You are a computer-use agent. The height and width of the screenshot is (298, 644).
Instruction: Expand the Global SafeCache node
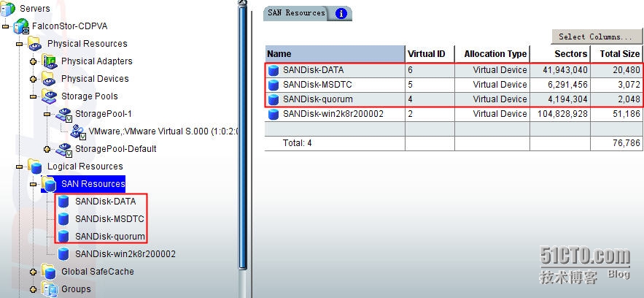34,272
